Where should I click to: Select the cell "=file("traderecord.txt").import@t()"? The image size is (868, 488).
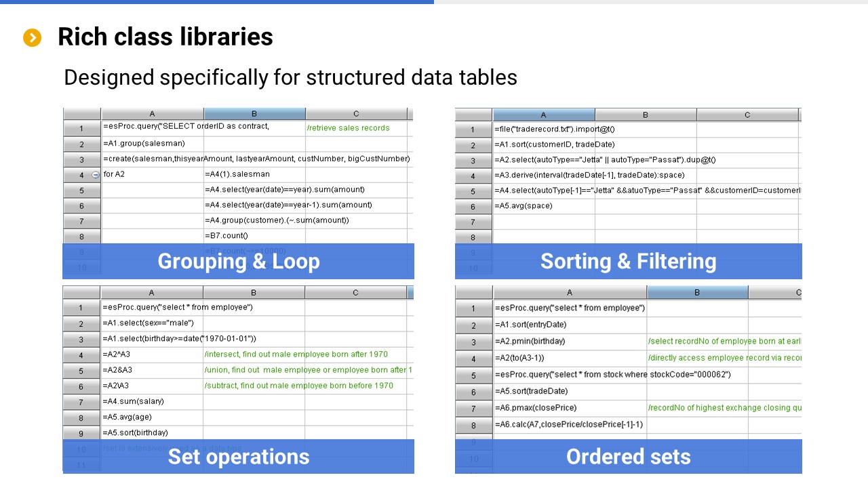(543, 129)
